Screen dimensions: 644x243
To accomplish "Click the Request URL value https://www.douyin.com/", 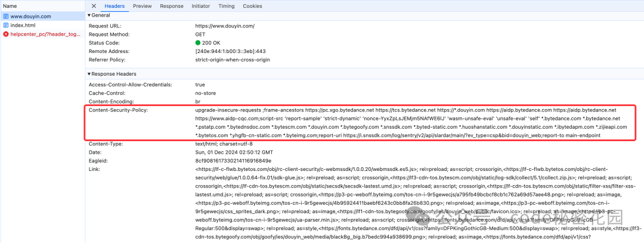I will pos(225,26).
